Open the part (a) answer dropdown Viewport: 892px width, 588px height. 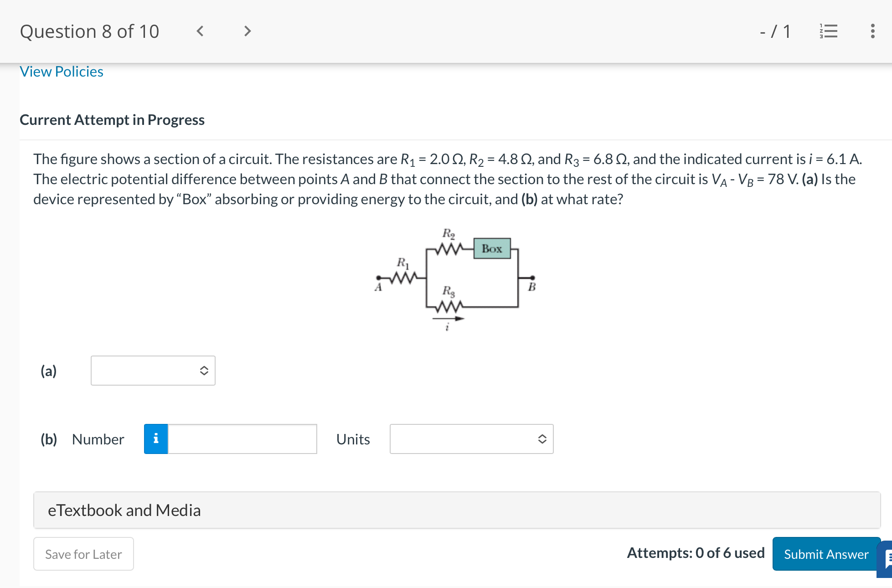153,371
